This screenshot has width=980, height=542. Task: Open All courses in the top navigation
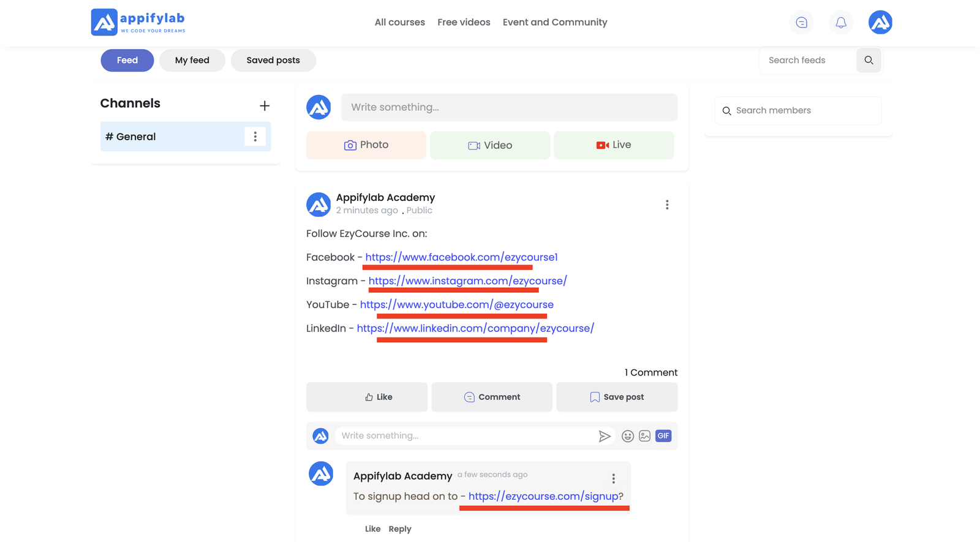pos(399,22)
